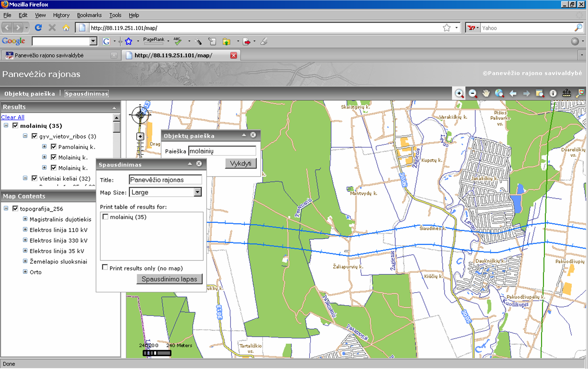
Task: Open the magnifier window tool
Action: [x=540, y=93]
